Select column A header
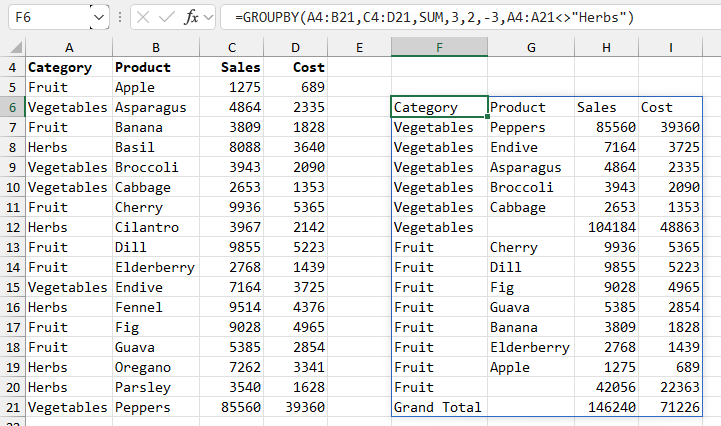 coord(69,47)
